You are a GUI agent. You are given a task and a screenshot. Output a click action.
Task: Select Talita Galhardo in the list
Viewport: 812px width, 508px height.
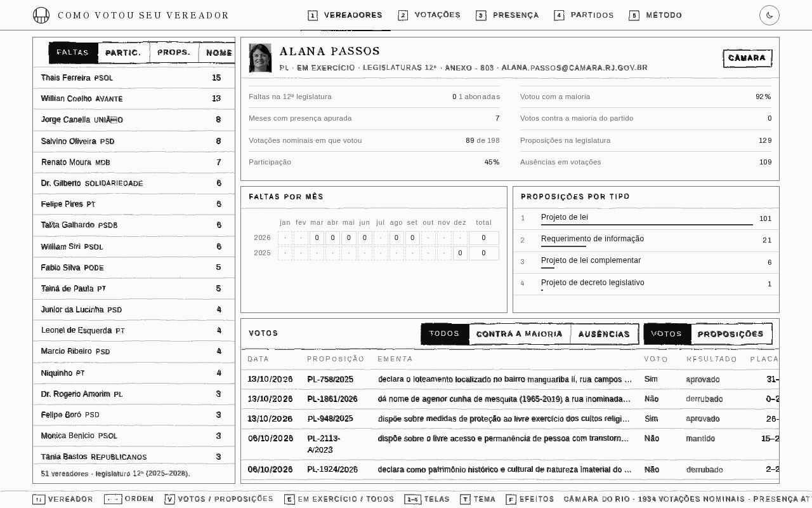pyautogui.click(x=134, y=225)
